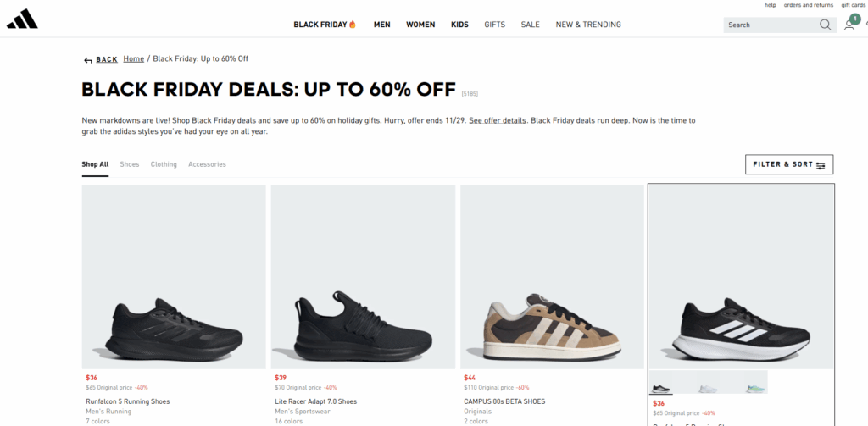This screenshot has height=426, width=868.
Task: Select the white shoe color variant
Action: 708,386
